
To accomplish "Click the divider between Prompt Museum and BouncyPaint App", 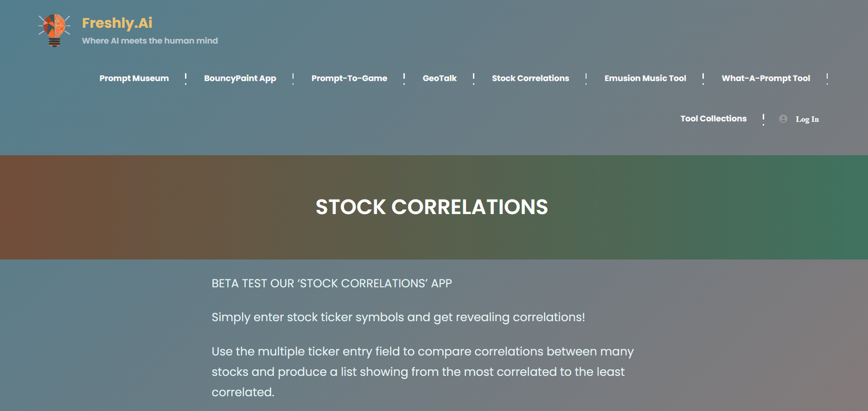I will coord(186,79).
